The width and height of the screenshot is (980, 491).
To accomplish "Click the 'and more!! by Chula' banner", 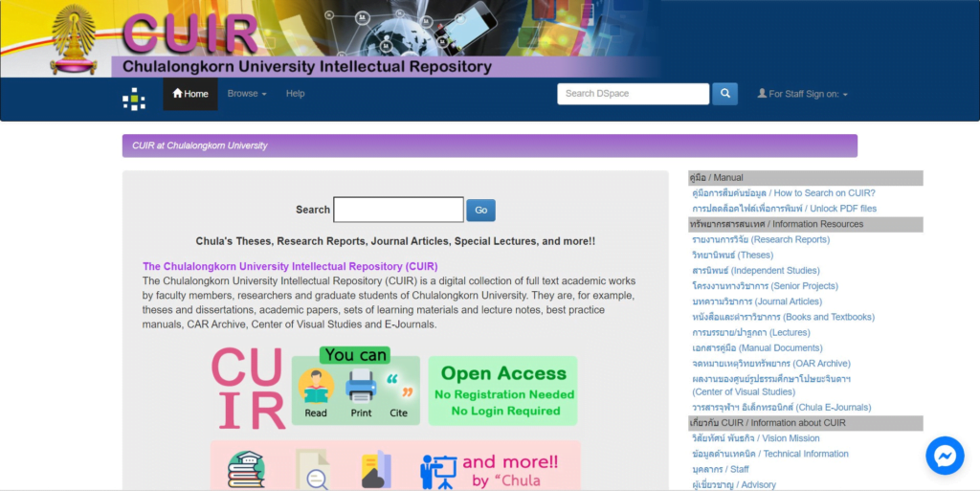I will pos(511,471).
